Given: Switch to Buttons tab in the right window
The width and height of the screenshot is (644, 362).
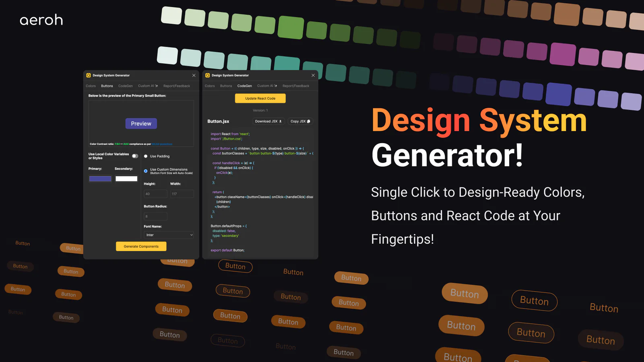Looking at the screenshot, I should pos(226,86).
